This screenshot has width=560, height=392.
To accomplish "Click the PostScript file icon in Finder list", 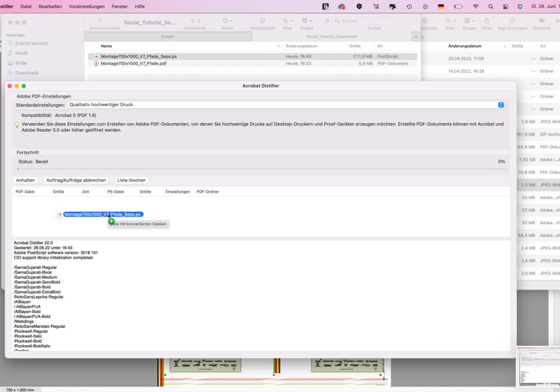I will point(96,57).
